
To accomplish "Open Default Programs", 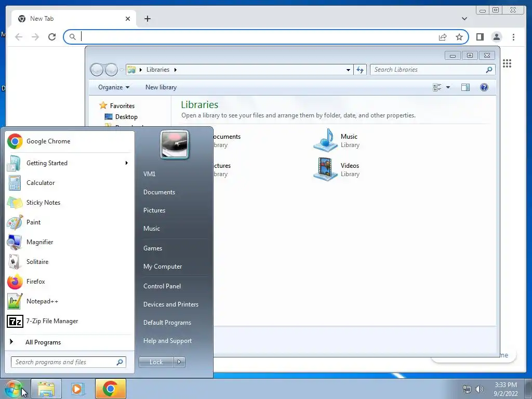I will point(167,323).
